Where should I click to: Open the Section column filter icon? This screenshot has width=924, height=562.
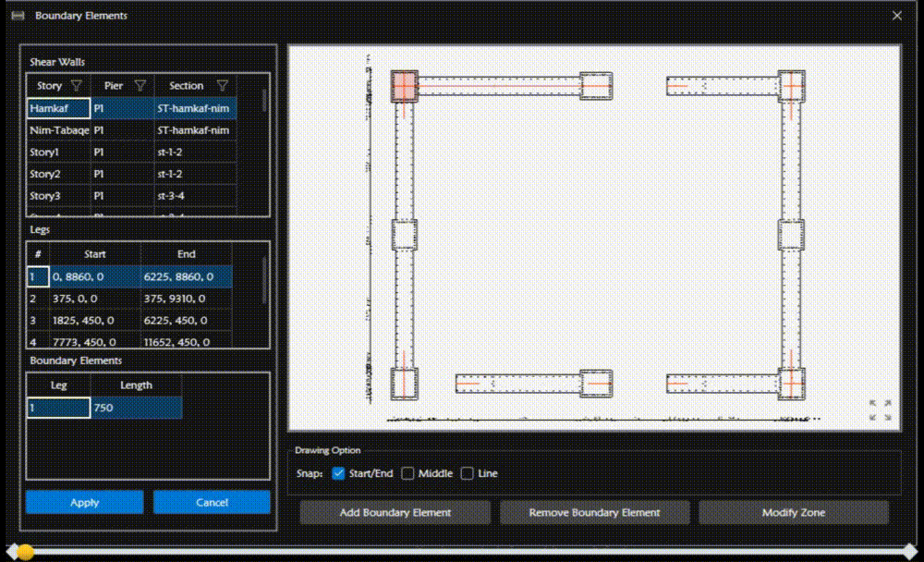coord(222,86)
